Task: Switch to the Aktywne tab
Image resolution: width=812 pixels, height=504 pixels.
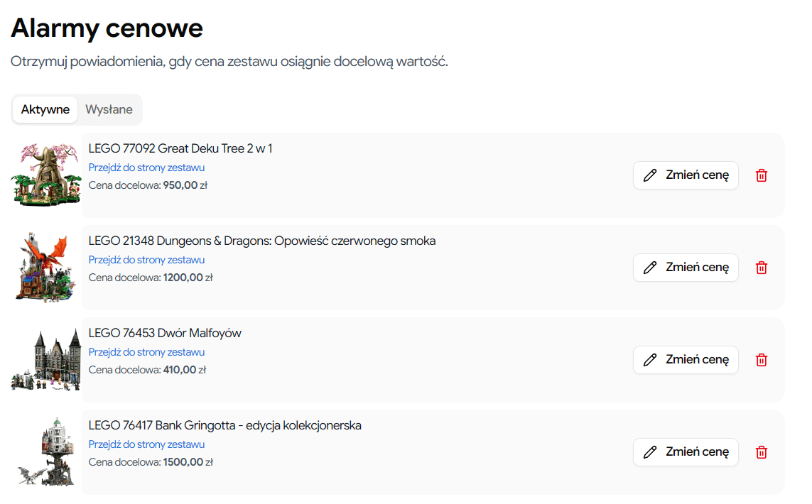Action: point(45,110)
